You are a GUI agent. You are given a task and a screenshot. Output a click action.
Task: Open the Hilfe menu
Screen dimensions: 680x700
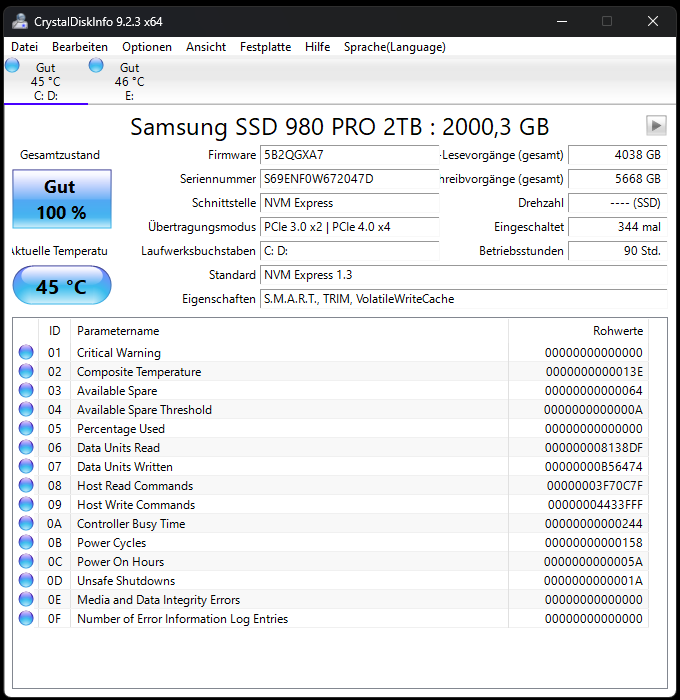[317, 47]
